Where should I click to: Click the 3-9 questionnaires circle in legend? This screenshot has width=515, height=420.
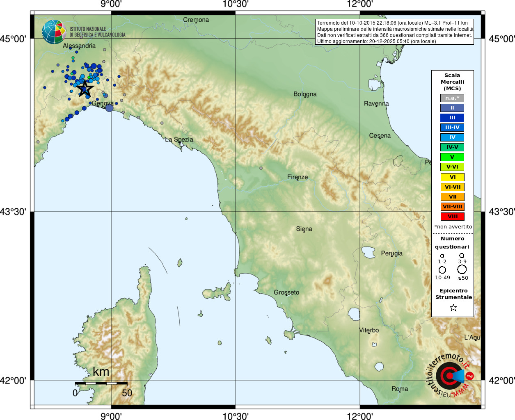[462, 256]
